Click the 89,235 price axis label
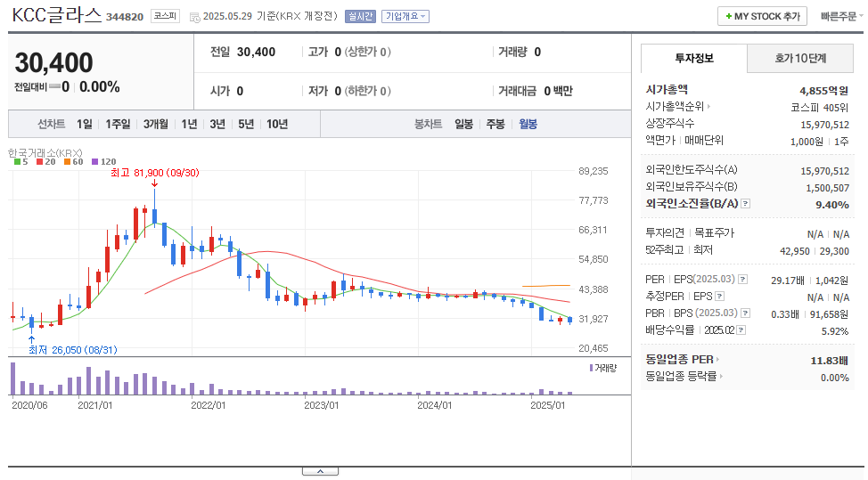The width and height of the screenshot is (868, 480). pyautogui.click(x=593, y=171)
